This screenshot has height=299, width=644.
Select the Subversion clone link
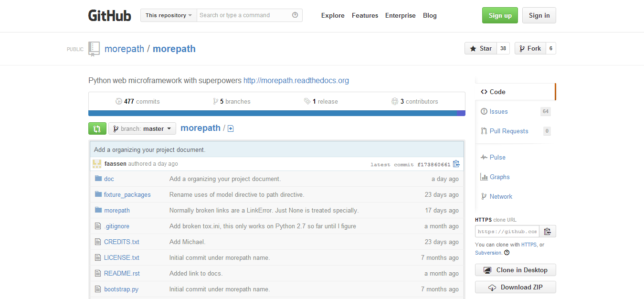(488, 253)
